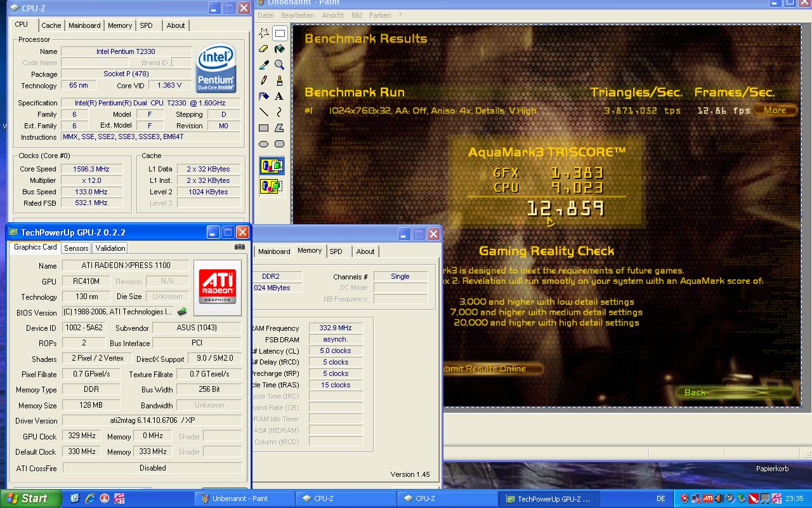The width and height of the screenshot is (812, 508).
Task: Click the DE language indicator on taskbar
Action: pos(660,498)
